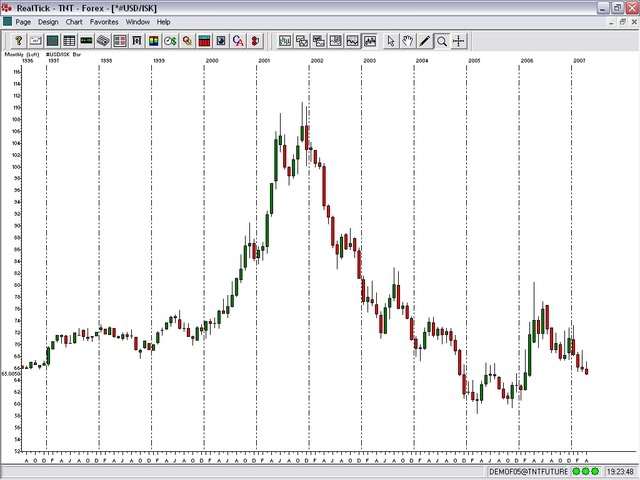
Task: Click the rainbow colored toolbar icon
Action: (x=154, y=41)
